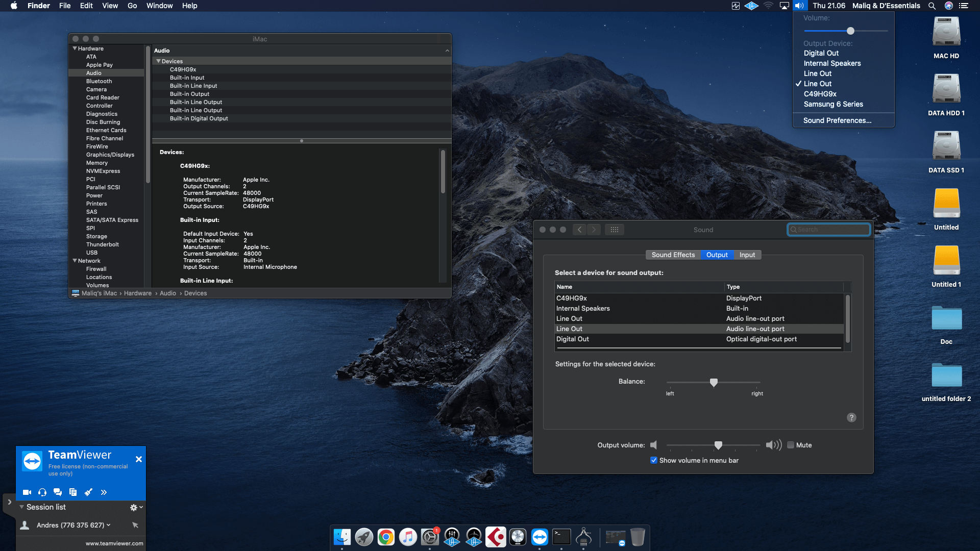Open the Session list settings gear

coord(134,507)
